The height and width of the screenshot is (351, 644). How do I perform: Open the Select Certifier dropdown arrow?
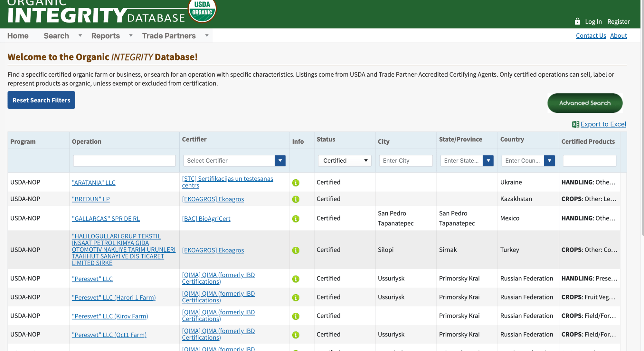tap(280, 161)
